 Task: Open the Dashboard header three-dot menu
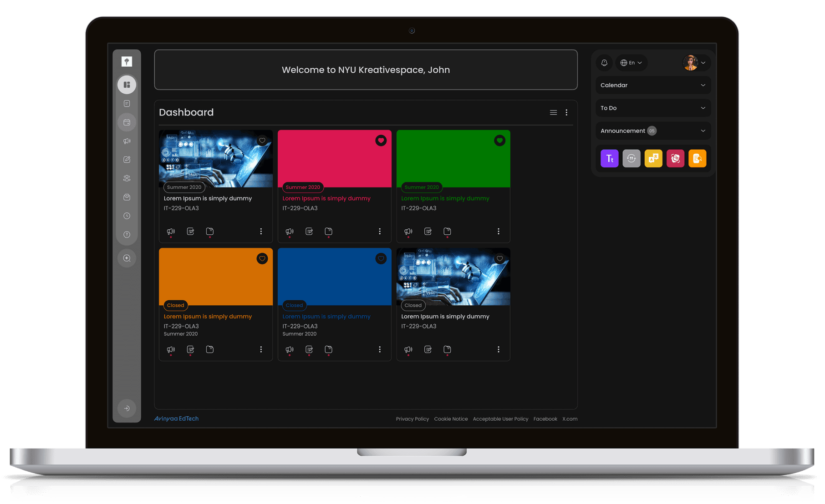point(566,112)
